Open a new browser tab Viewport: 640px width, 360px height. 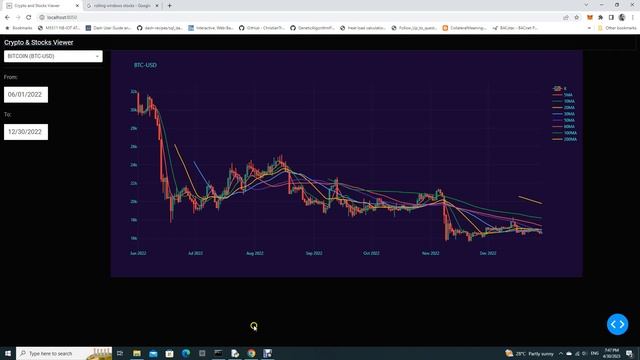pos(169,6)
